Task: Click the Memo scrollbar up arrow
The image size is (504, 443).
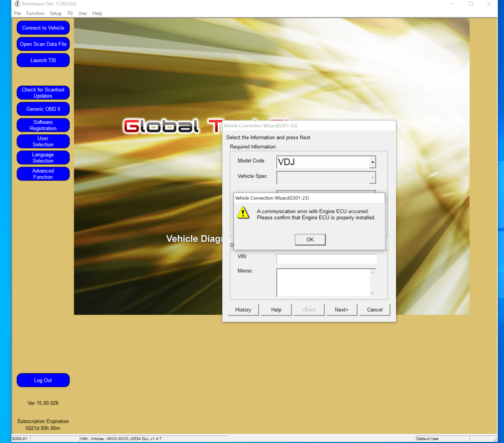Action: pyautogui.click(x=373, y=272)
